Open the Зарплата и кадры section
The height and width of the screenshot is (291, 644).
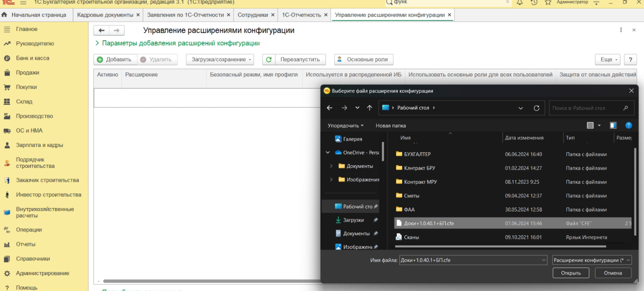pos(39,145)
